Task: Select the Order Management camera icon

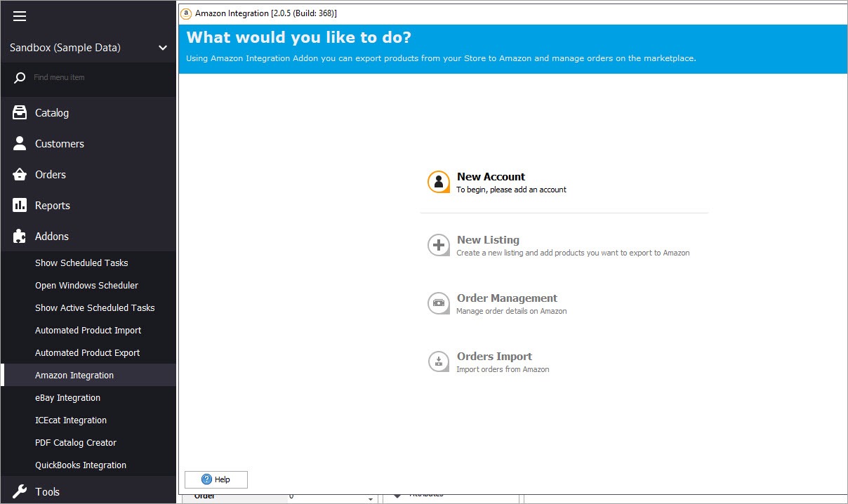Action: point(438,303)
